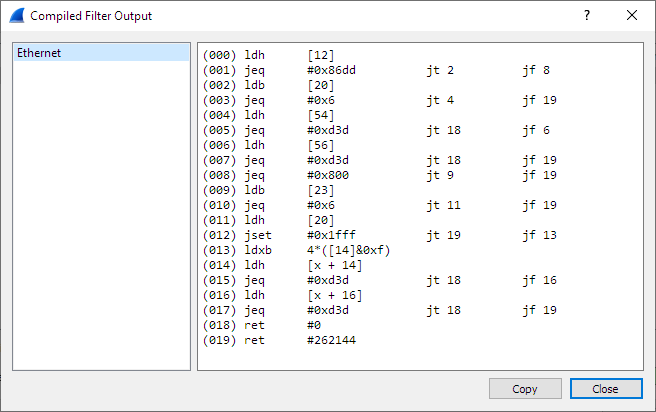Select the Ethernet entry in the list
Image resolution: width=656 pixels, height=412 pixels.
(39, 53)
